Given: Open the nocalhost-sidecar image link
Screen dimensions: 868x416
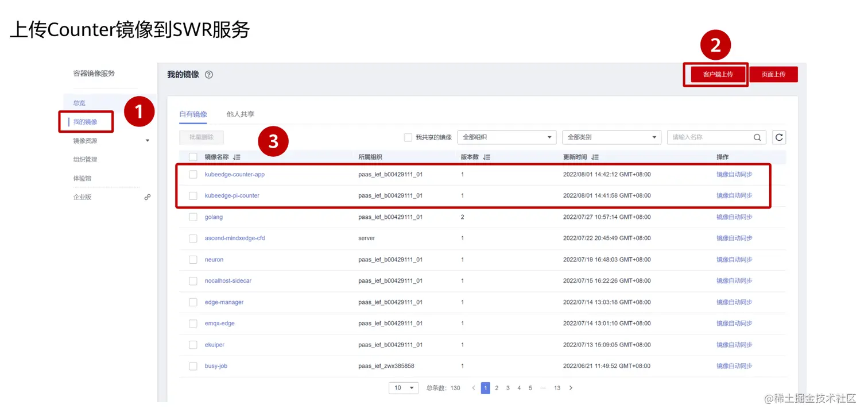Looking at the screenshot, I should pyautogui.click(x=228, y=281).
